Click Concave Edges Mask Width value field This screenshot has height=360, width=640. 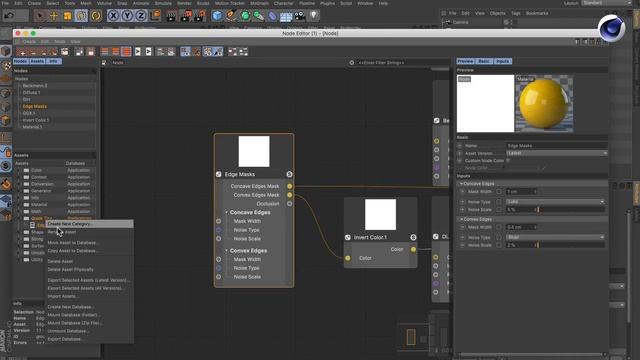521,191
